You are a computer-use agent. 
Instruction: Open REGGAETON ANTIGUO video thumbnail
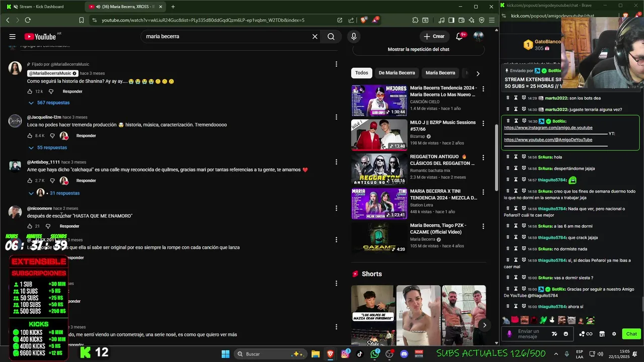tap(379, 169)
